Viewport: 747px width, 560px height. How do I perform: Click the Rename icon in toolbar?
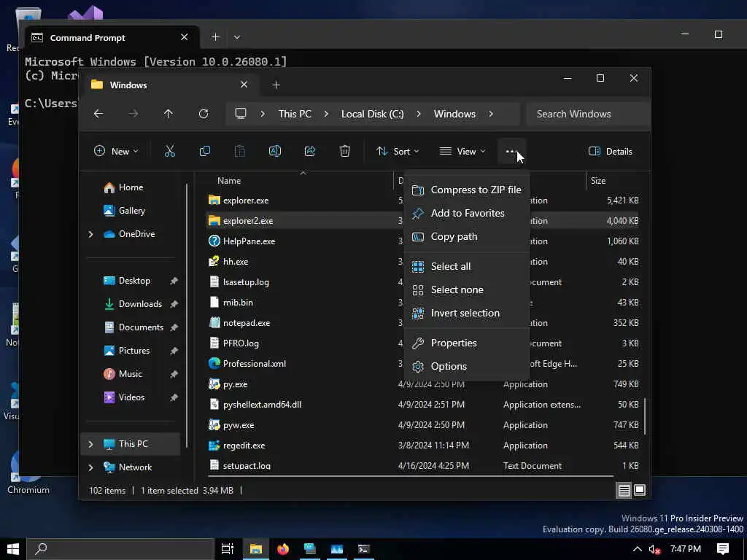click(275, 152)
